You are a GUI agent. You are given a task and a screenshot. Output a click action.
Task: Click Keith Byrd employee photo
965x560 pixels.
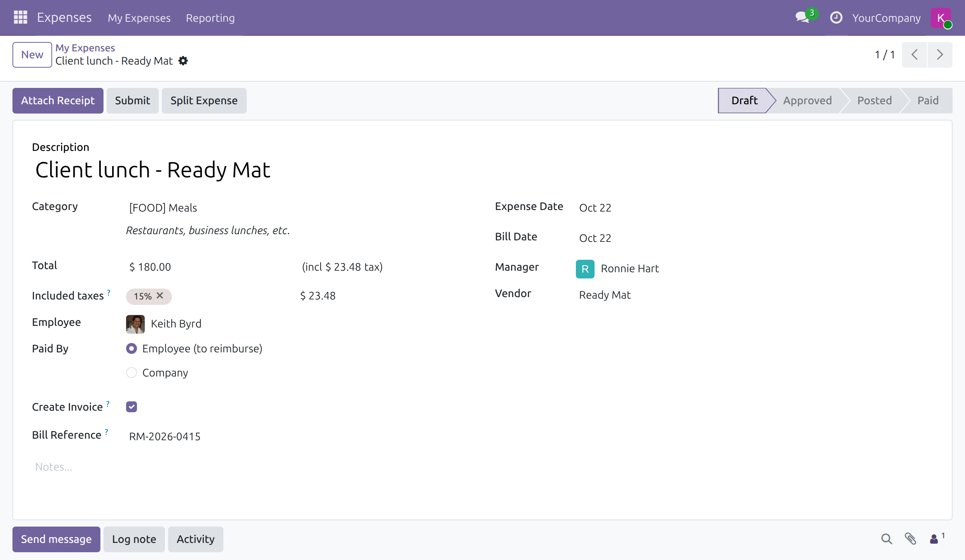(135, 324)
